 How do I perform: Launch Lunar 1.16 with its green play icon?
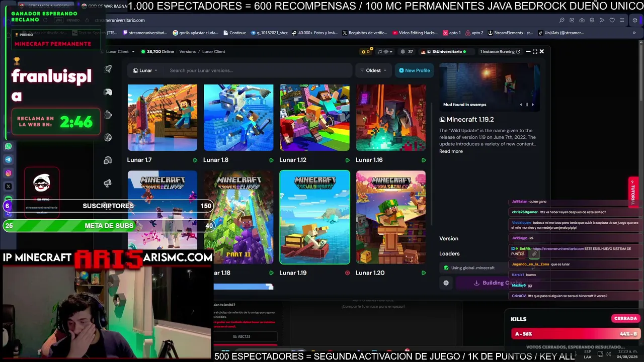(x=423, y=160)
